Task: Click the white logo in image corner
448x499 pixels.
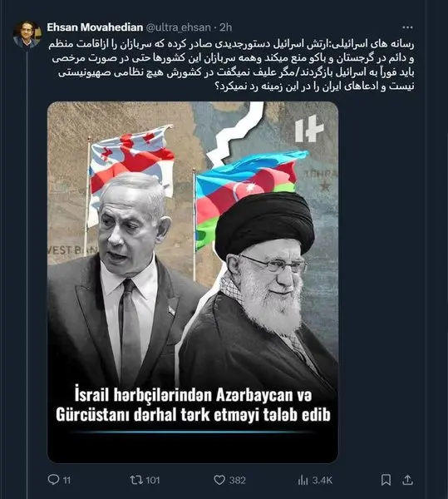Action: point(309,129)
